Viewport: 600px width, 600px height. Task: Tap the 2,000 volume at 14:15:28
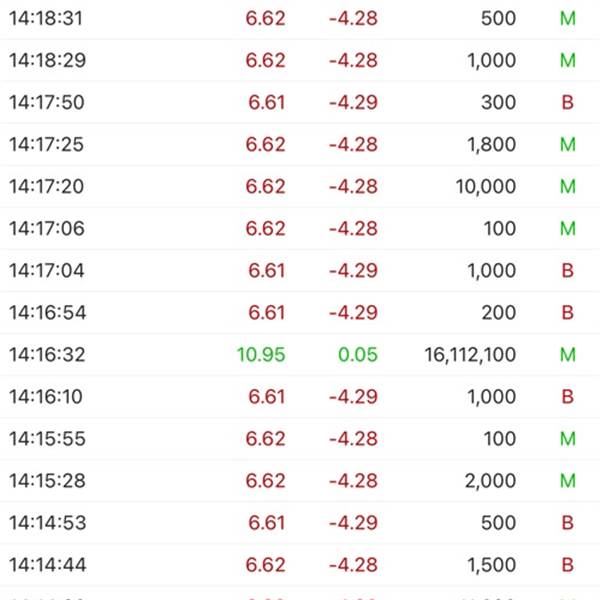491,481
